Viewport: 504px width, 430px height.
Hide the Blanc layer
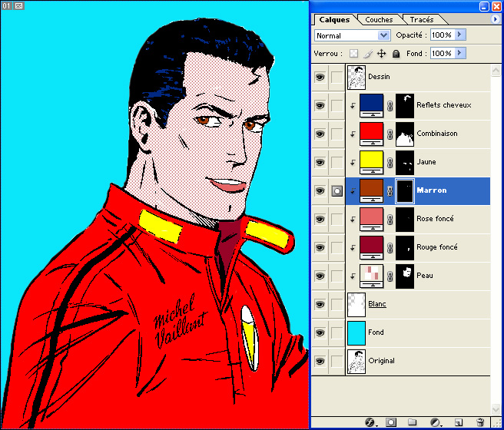pyautogui.click(x=320, y=304)
